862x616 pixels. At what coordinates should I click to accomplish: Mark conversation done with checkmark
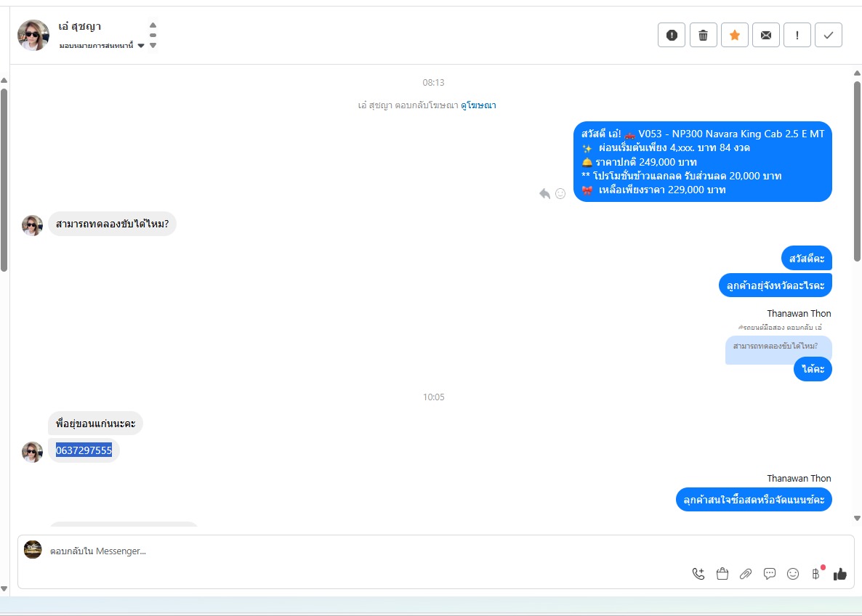(x=829, y=35)
